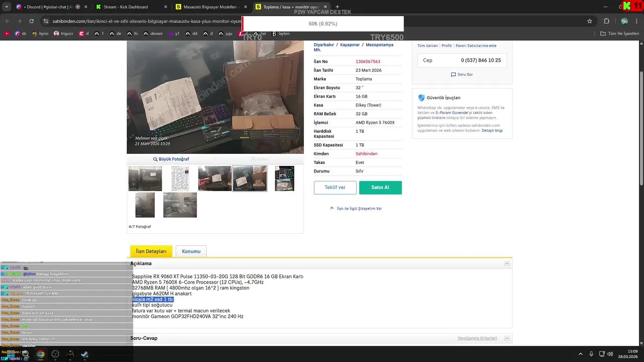Collapse the Soru-Cevap section
644x362 pixels.
pyautogui.click(x=507, y=338)
